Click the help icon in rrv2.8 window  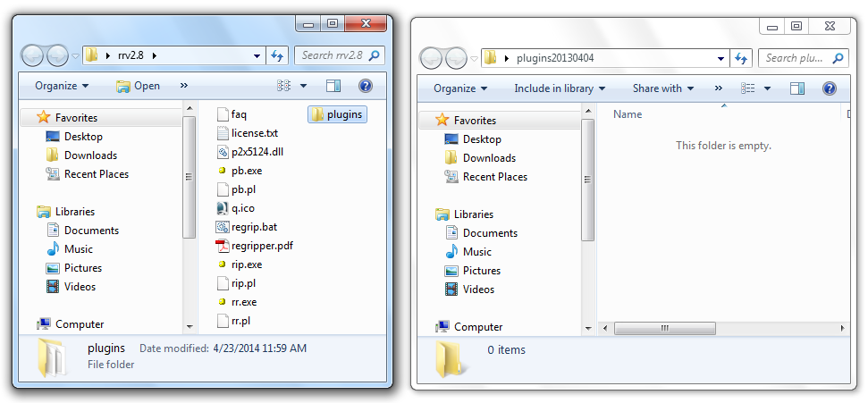point(366,86)
